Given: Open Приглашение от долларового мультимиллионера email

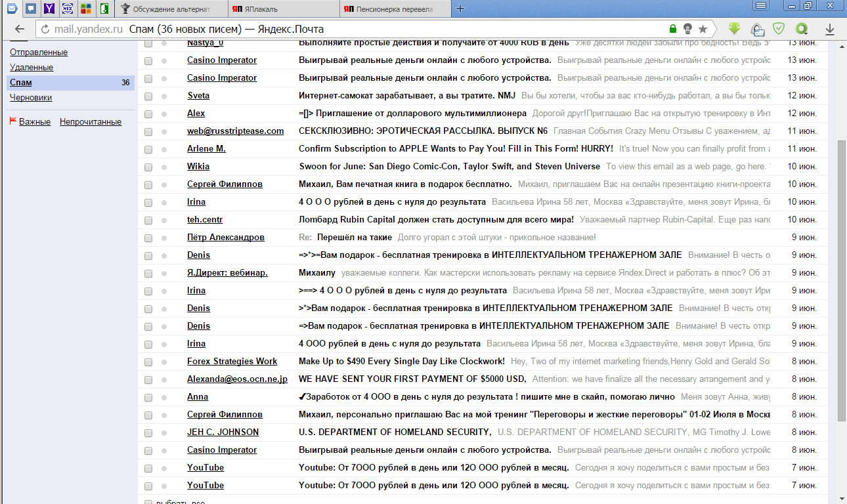Looking at the screenshot, I should [412, 114].
